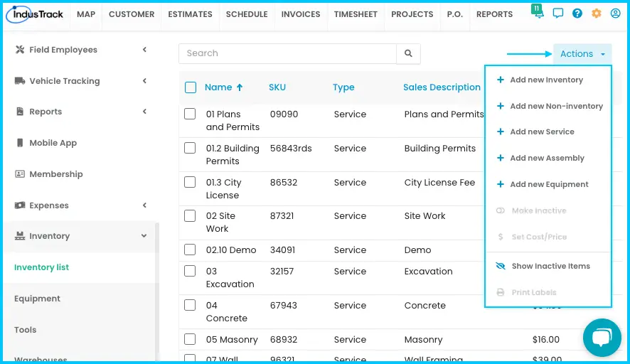Screen dimensions: 630x364
Task: Open the INVOICES top navigation tab
Action: 301,14
